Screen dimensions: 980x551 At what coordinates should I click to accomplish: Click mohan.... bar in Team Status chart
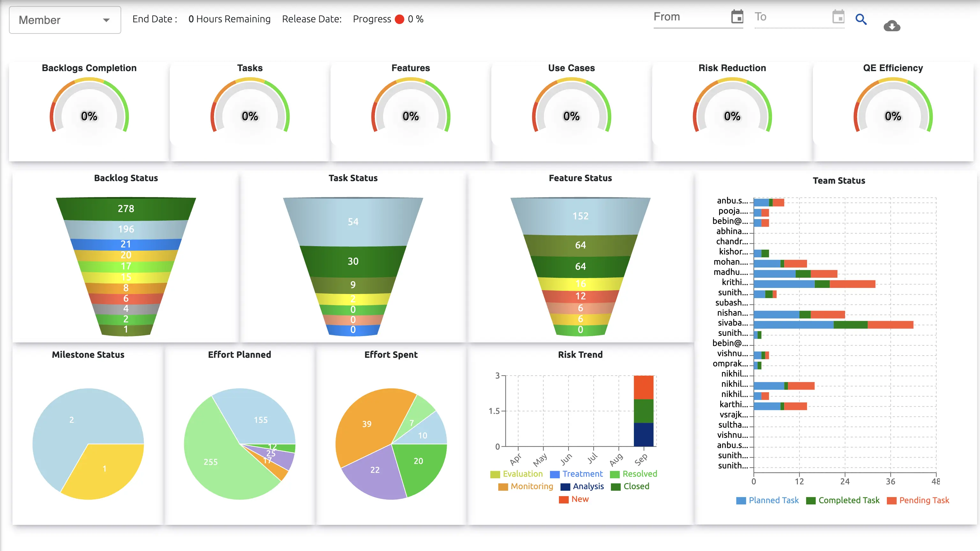coord(780,263)
